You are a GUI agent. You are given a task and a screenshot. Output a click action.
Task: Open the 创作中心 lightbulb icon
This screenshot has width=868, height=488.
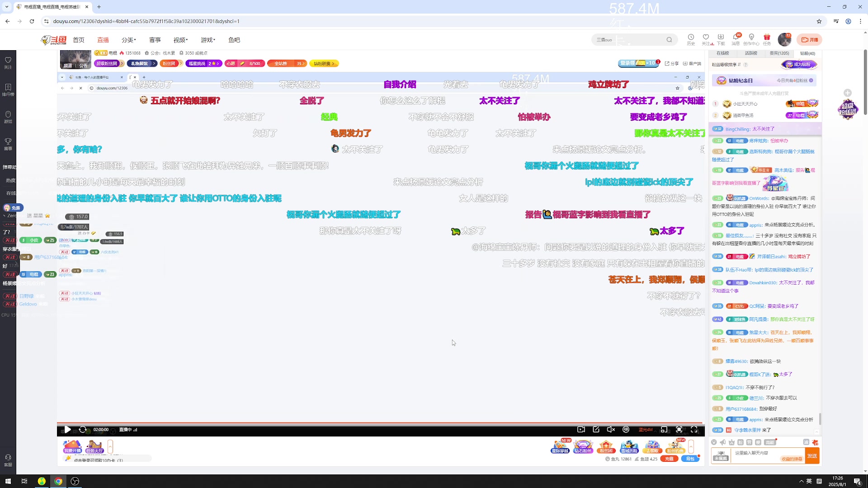(x=751, y=39)
